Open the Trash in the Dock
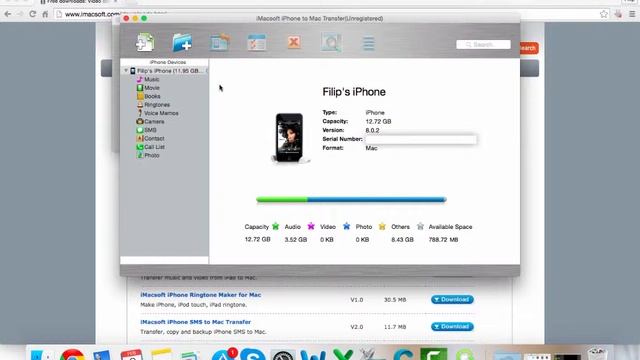Screen dimensions: 640x360 point(597,353)
